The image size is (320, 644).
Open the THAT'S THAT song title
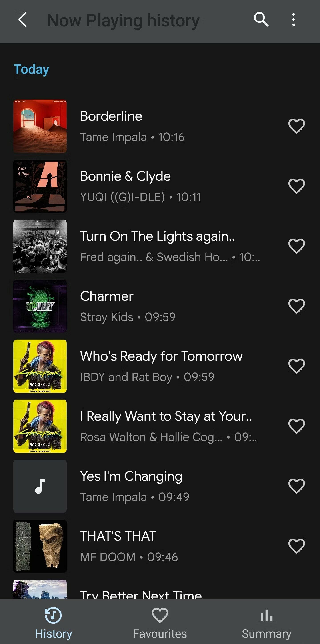click(118, 536)
